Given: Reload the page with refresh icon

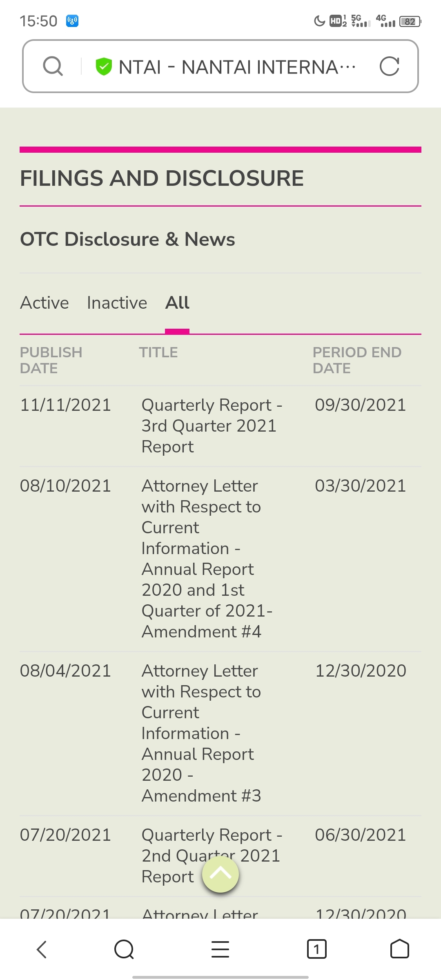Looking at the screenshot, I should 389,66.
